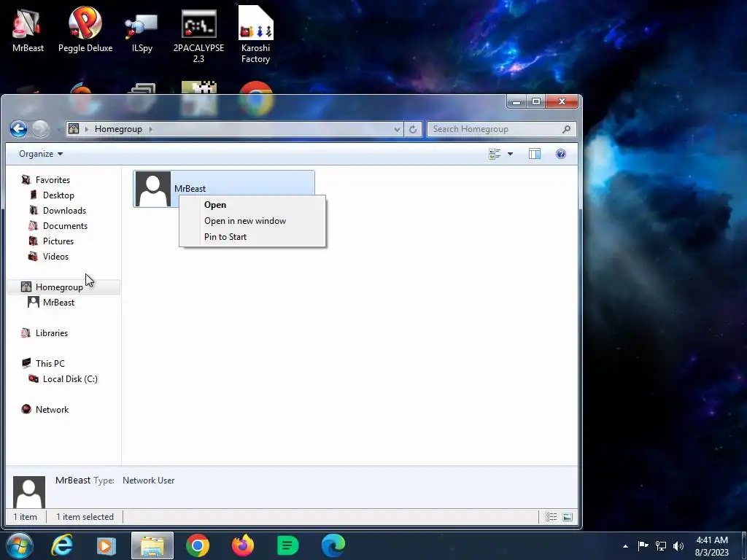Click the taskbar clock and date
The height and width of the screenshot is (560, 747).
point(712,546)
